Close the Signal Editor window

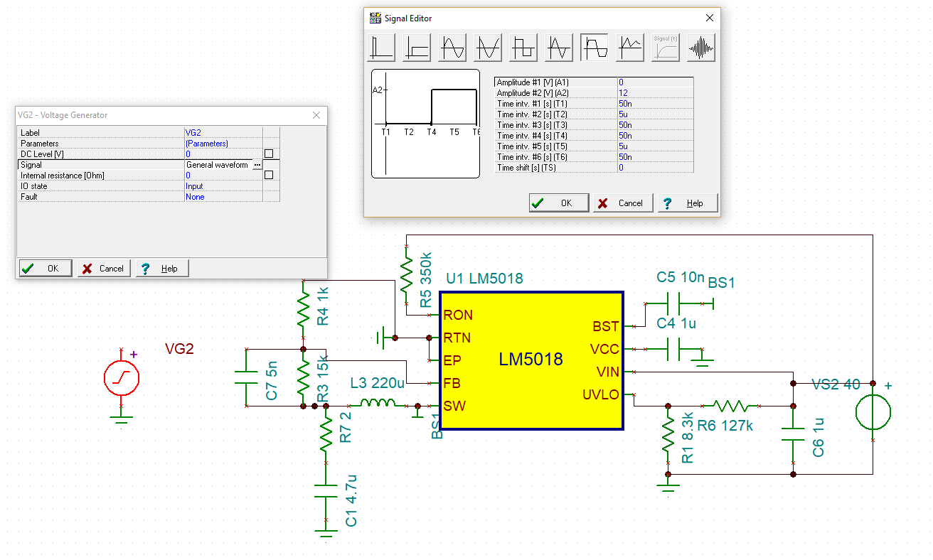click(709, 18)
